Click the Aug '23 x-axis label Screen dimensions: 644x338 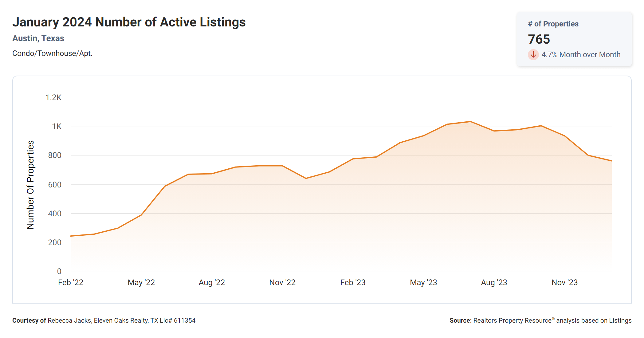pyautogui.click(x=494, y=282)
